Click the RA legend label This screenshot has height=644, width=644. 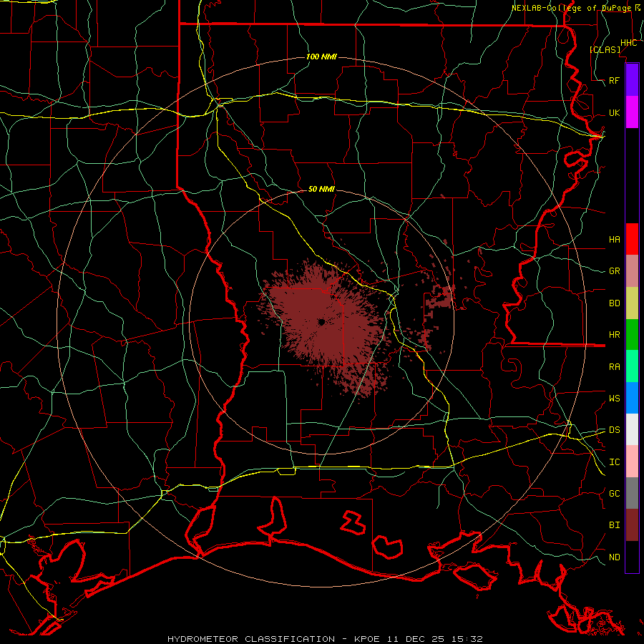pos(614,367)
